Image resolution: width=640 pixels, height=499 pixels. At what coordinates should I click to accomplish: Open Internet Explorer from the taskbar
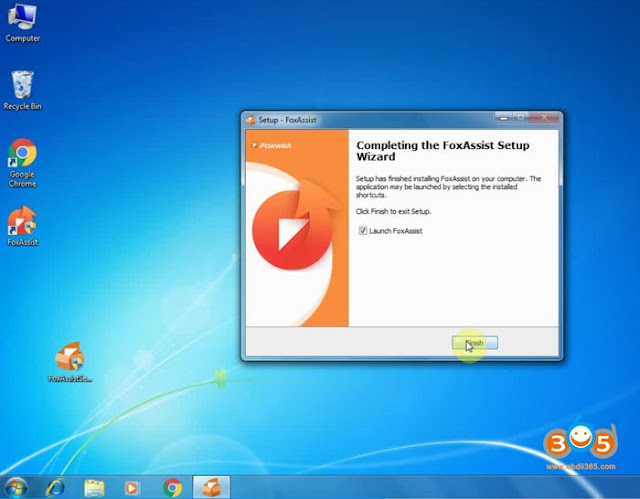point(55,488)
